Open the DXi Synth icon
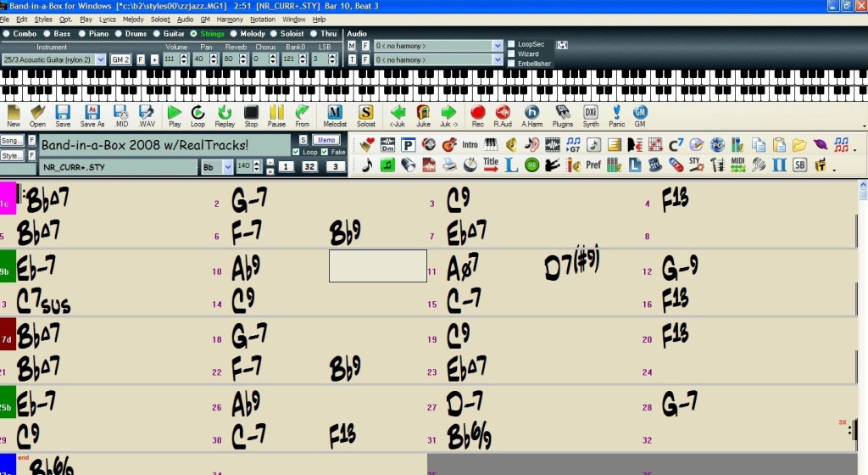The image size is (868, 475). 591,115
